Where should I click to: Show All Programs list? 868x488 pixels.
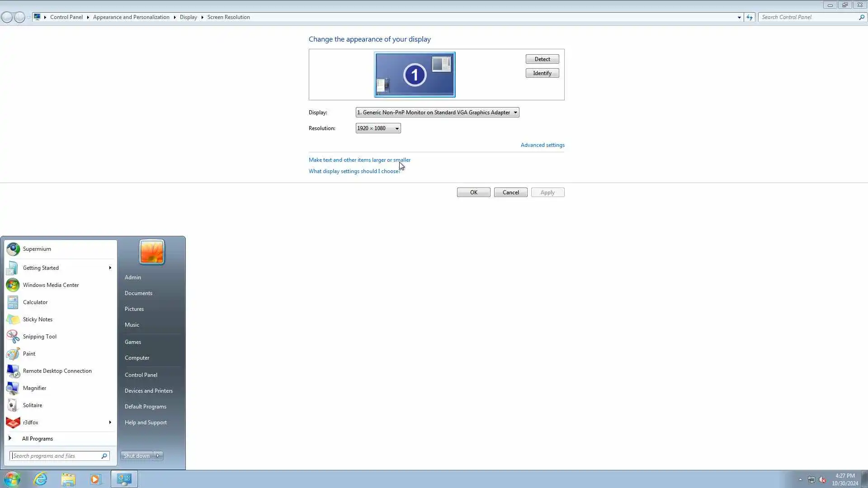click(38, 439)
